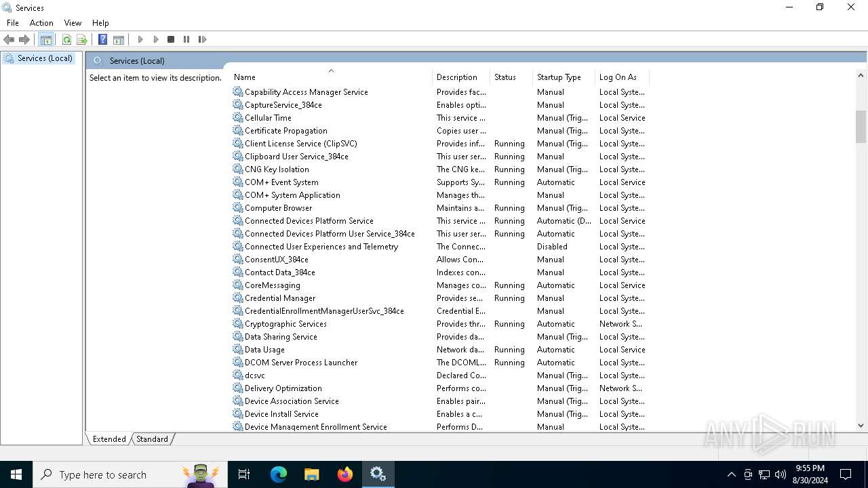
Task: Click the Stop Service toolbar icon
Action: [x=171, y=39]
